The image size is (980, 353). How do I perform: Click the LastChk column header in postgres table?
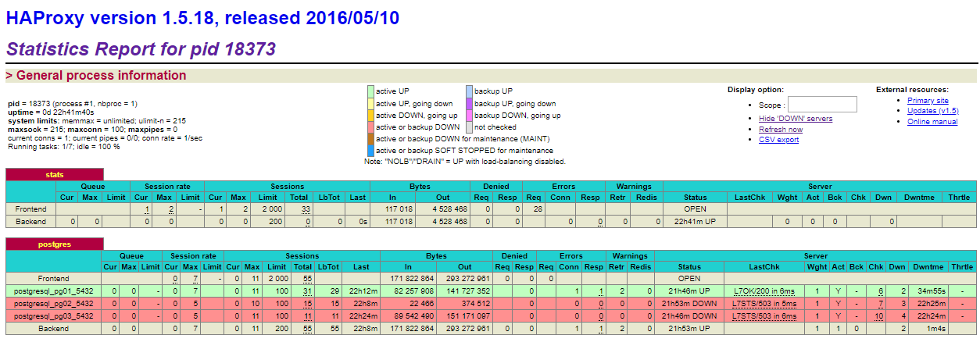pos(764,267)
